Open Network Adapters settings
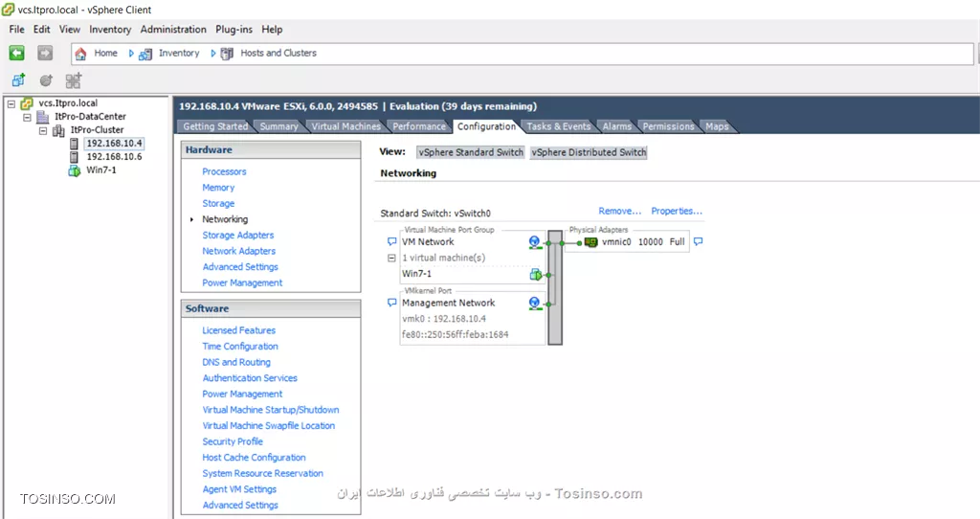This screenshot has height=519, width=980. point(238,252)
